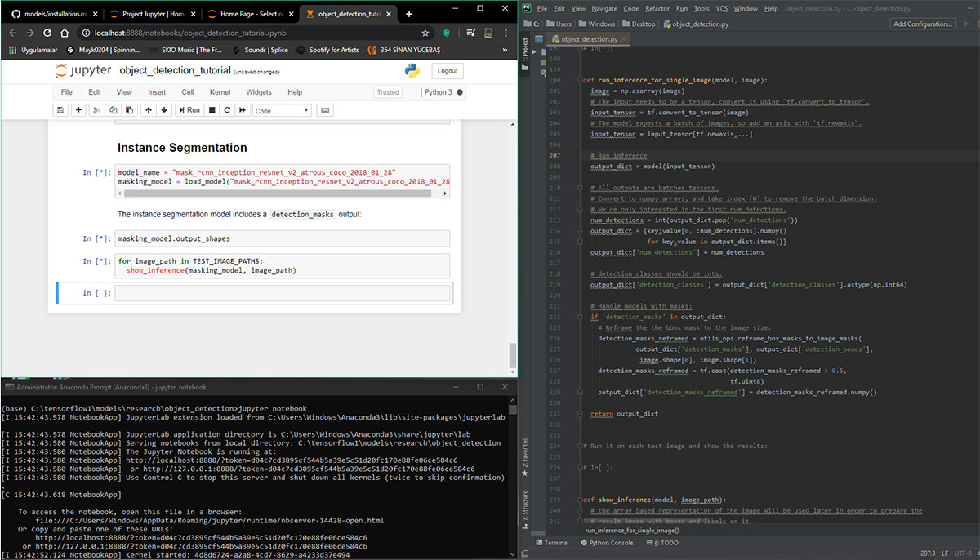
Task: Click cursor position 207:3 in status bar
Action: coord(927,553)
